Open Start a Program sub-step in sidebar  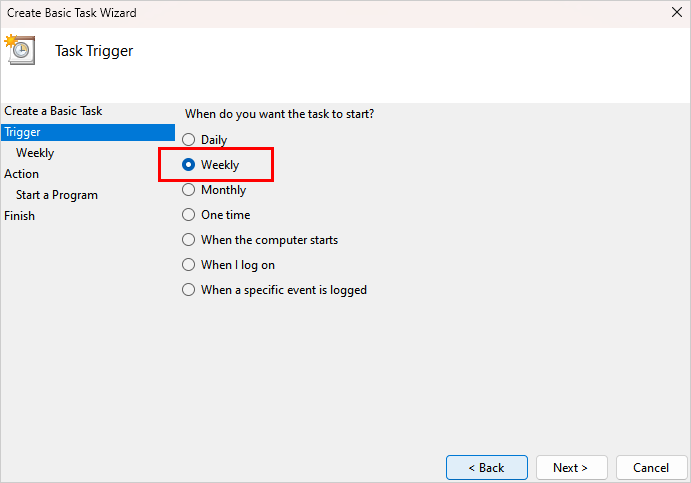pyautogui.click(x=57, y=195)
